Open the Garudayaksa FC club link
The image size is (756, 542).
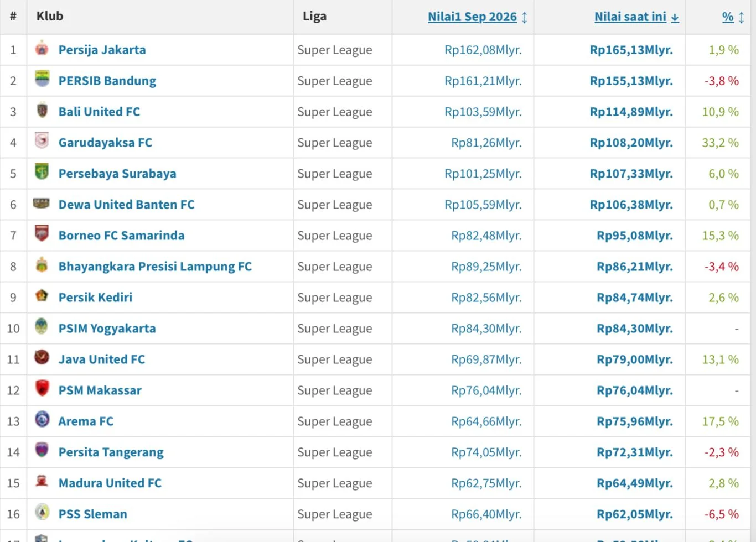click(x=105, y=143)
